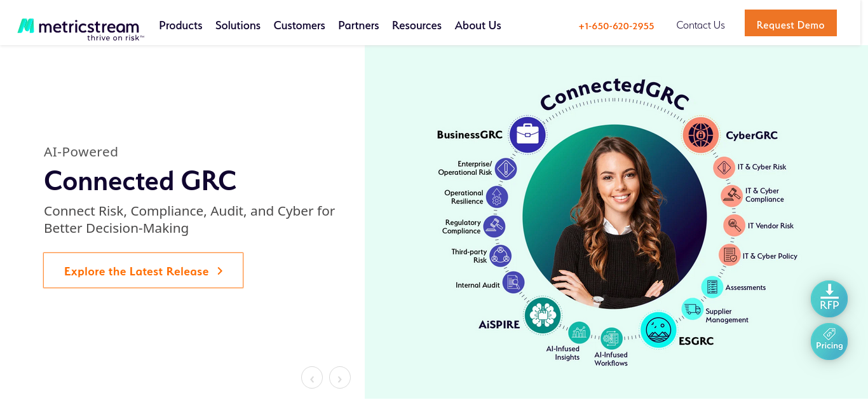Click the Regulatory Compliance gavel icon
The image size is (868, 414).
[494, 226]
